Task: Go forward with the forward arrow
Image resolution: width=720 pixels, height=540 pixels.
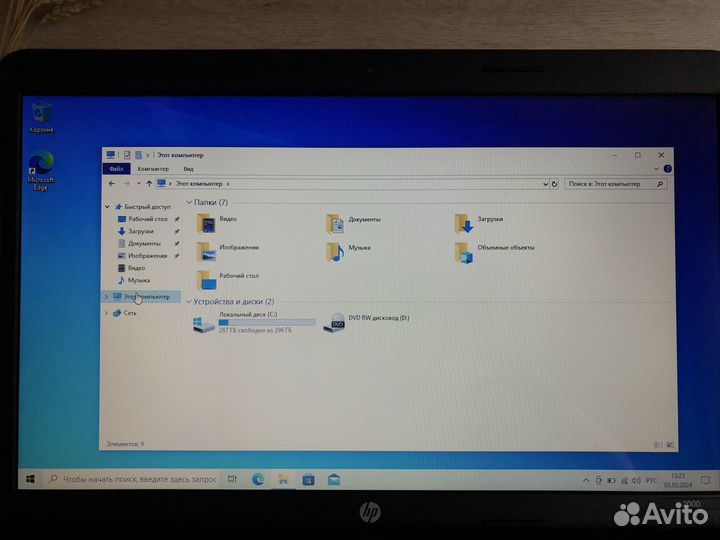Action: click(x=127, y=184)
